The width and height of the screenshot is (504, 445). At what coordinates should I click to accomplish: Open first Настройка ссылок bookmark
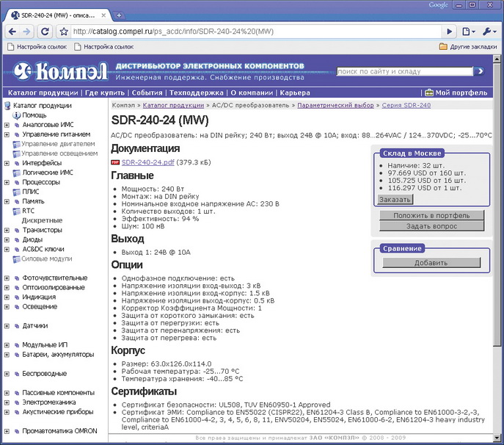[37, 47]
